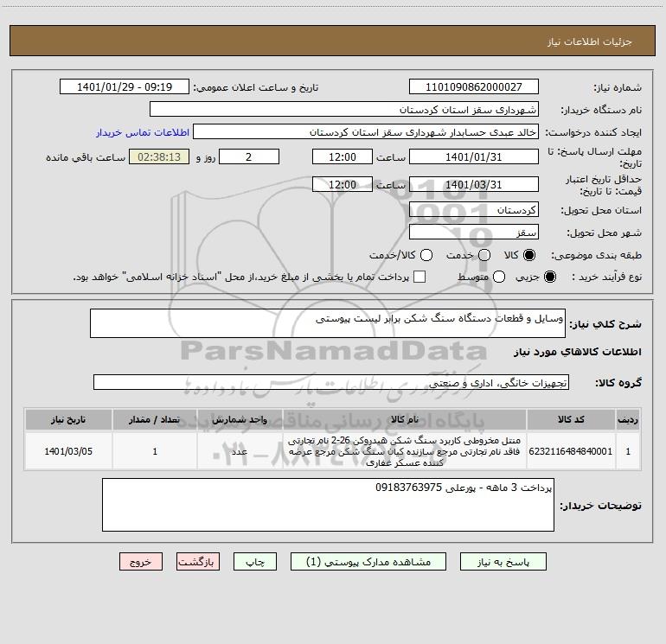This screenshot has height=644, width=666.
Task: Select the خدمت radio button
Action: coord(484,255)
